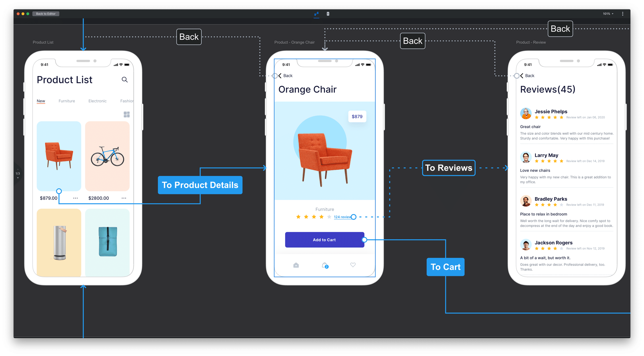The height and width of the screenshot is (356, 644).
Task: Open the bicycle product thumbnail
Action: 107,156
